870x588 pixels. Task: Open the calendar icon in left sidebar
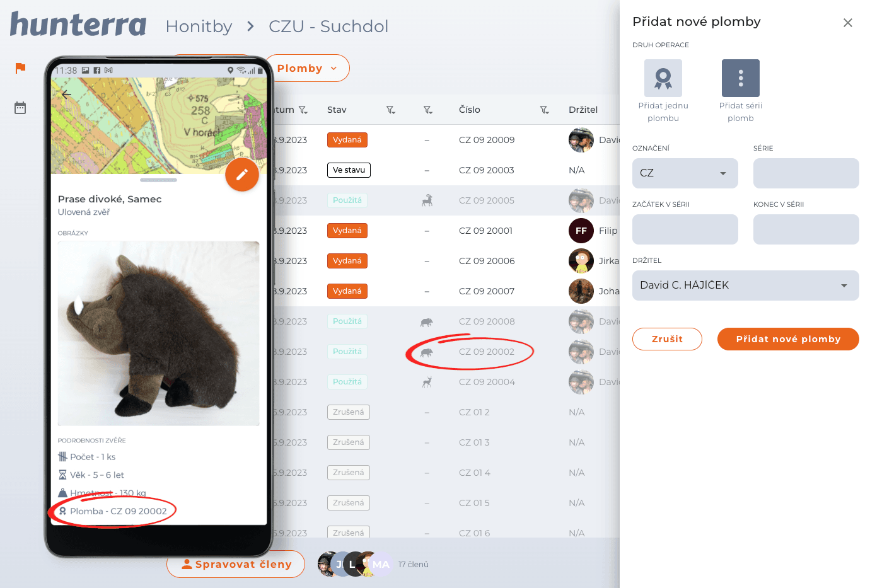20,108
